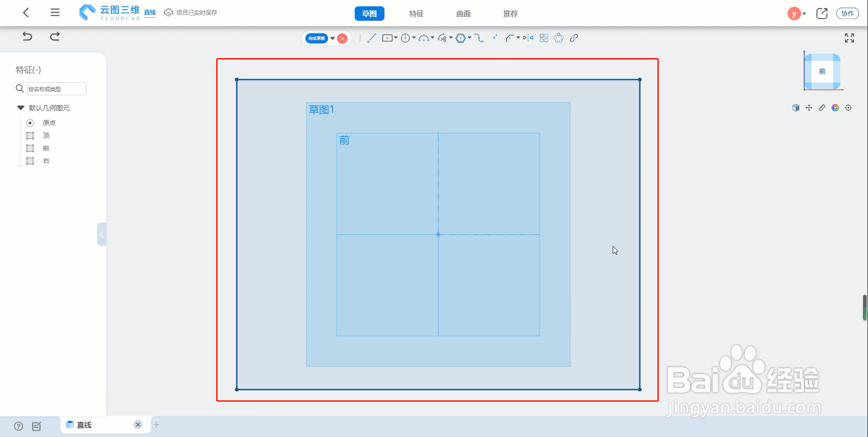
Task: Select the Polygon sketch tool
Action: (461, 38)
